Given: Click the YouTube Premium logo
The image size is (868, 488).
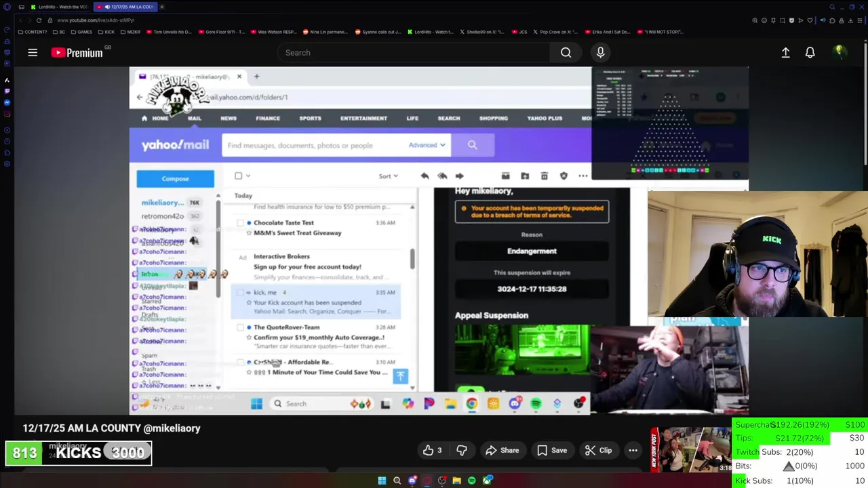Looking at the screenshot, I should 77,53.
